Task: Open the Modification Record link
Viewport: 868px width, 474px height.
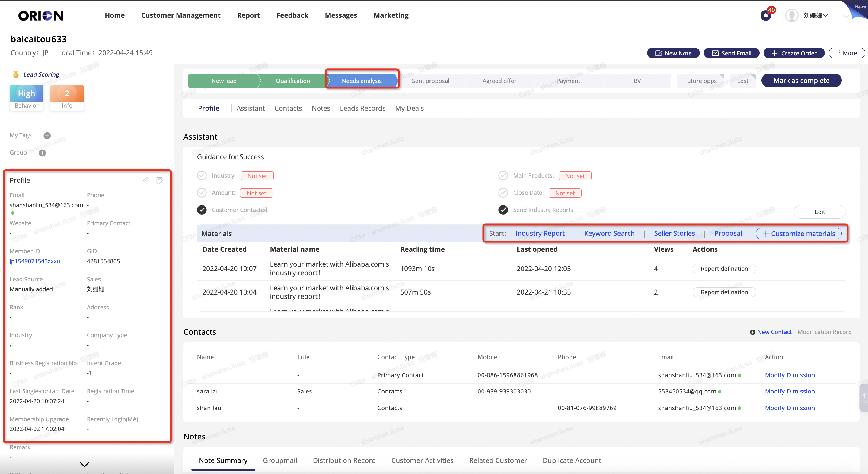Action: [825, 332]
